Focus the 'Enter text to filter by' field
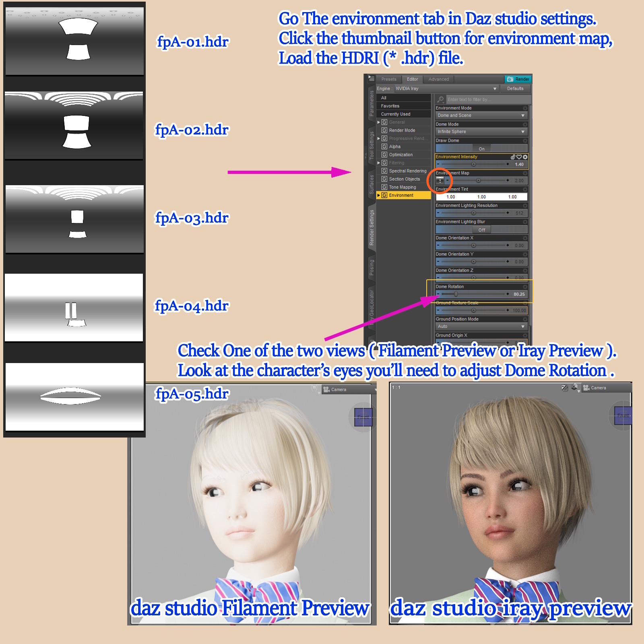 click(488, 99)
